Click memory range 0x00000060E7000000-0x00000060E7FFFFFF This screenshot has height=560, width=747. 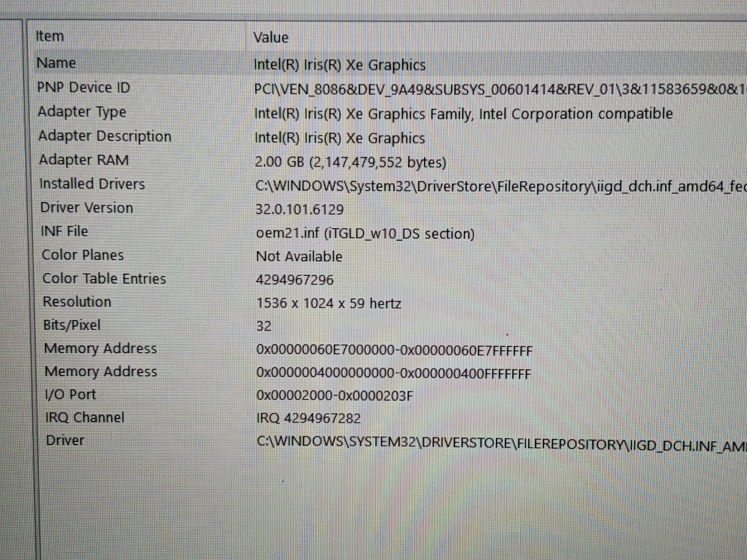(395, 350)
